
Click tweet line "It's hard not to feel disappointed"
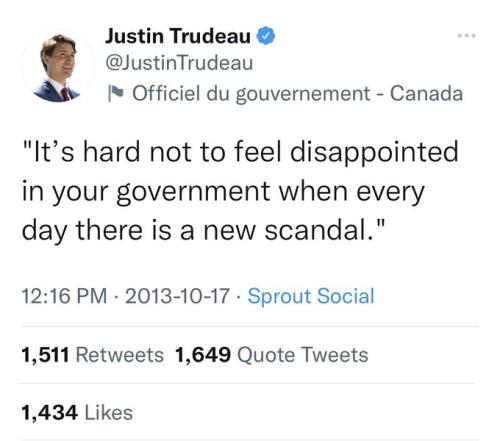241,153
